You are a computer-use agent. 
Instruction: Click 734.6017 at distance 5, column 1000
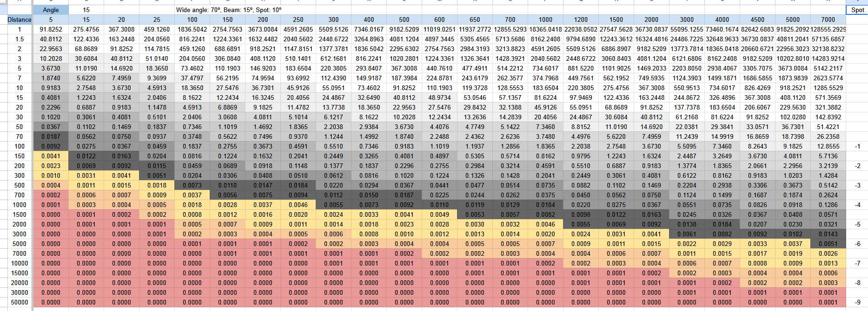(x=545, y=68)
